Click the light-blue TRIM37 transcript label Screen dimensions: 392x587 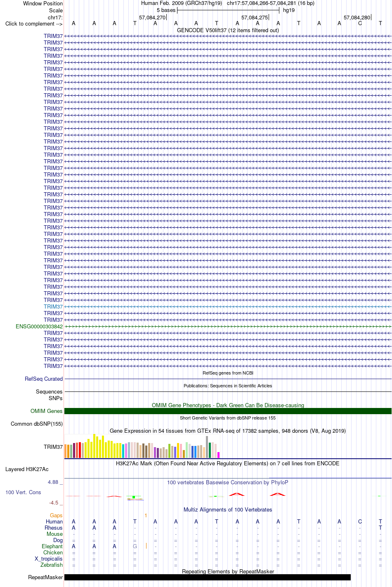[x=53, y=306]
